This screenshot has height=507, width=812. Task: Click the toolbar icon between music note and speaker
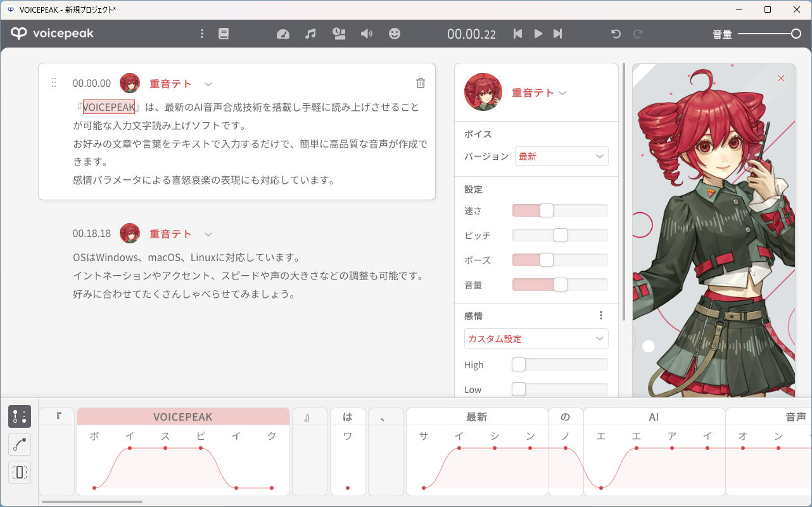pos(339,34)
